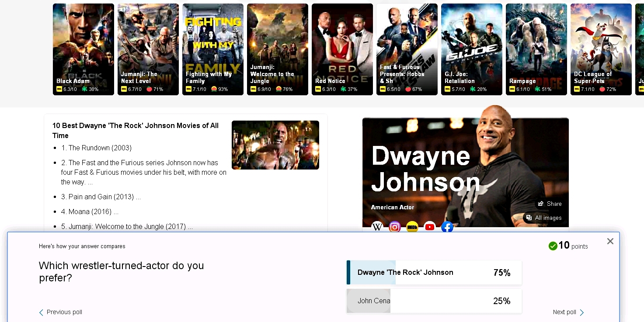This screenshot has height=322, width=644.
Task: Click the 28% splat icon on G.I. Joe: Retaliation
Action: pos(473,89)
